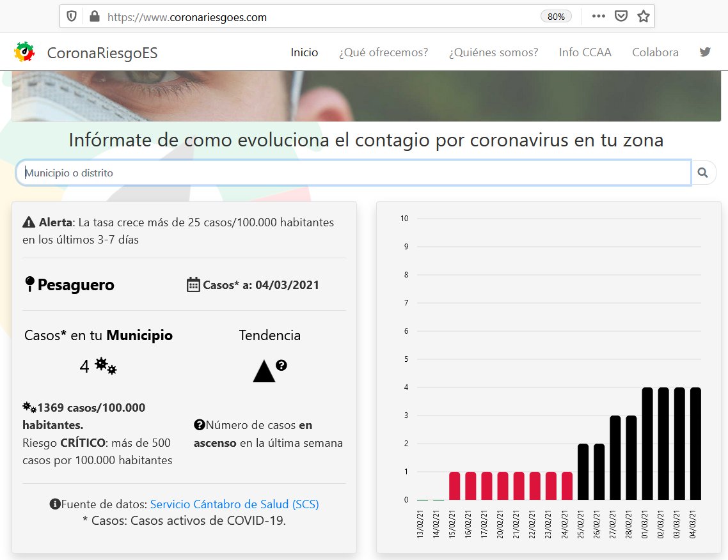Click the alert warning triangle icon

[x=29, y=222]
